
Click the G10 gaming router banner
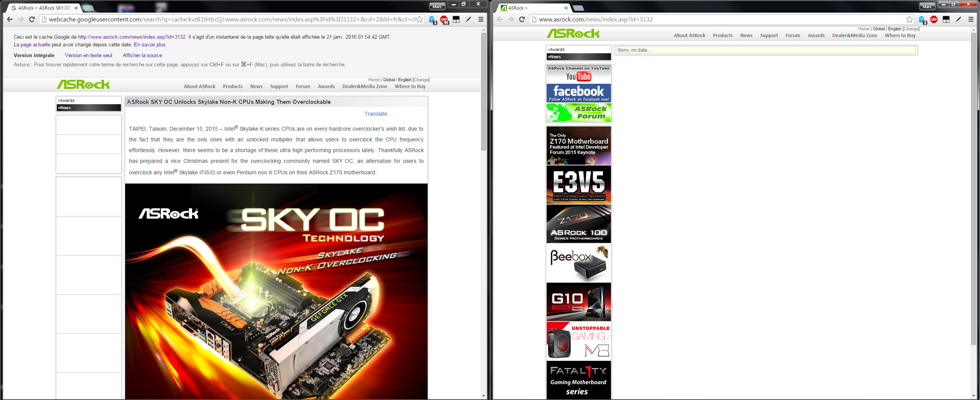click(x=578, y=302)
